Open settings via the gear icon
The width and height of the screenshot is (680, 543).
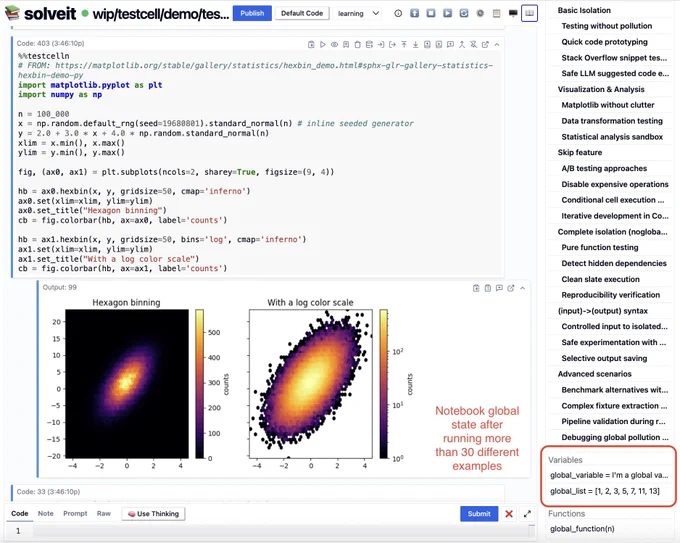tap(480, 13)
